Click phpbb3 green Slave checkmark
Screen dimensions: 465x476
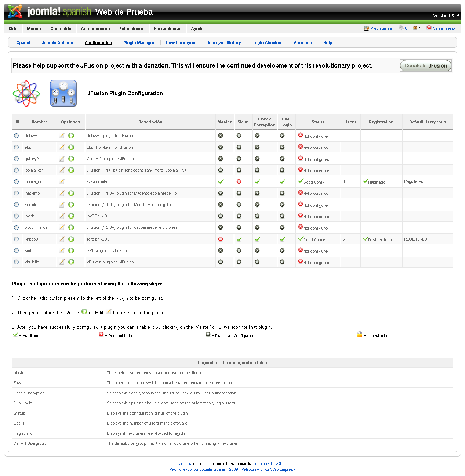pos(239,239)
